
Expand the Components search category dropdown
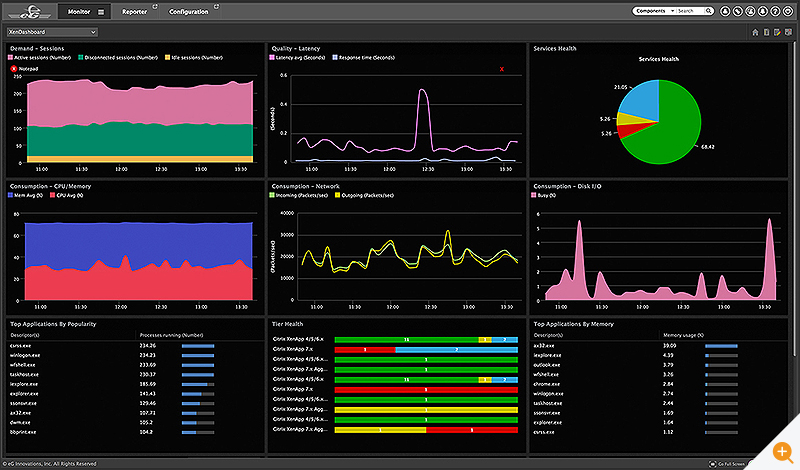coord(655,11)
